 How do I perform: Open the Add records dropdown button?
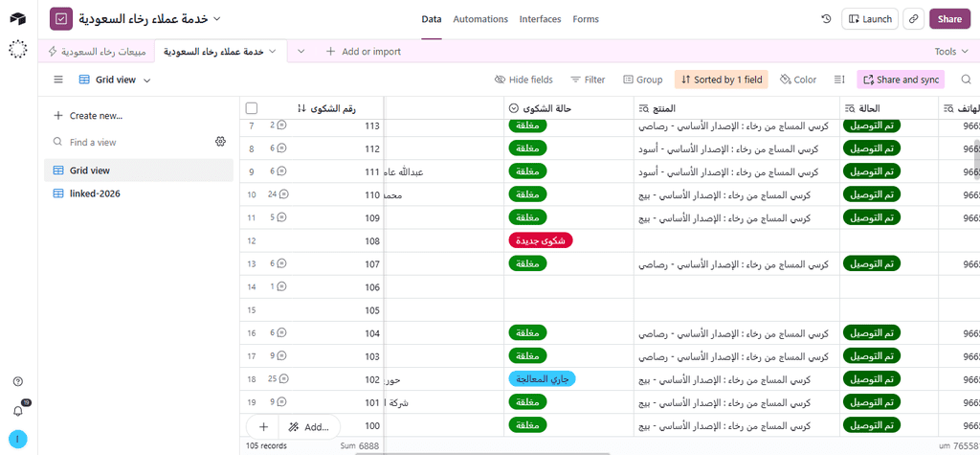[309, 427]
